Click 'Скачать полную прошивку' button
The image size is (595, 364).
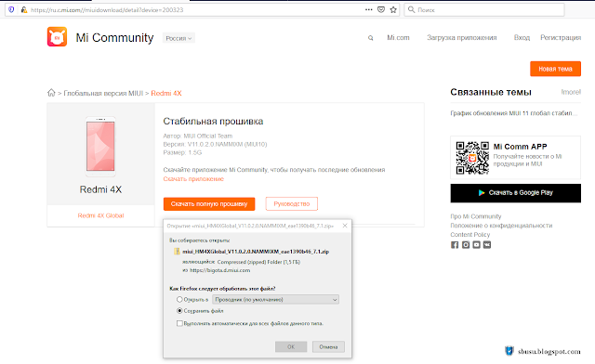tap(209, 204)
